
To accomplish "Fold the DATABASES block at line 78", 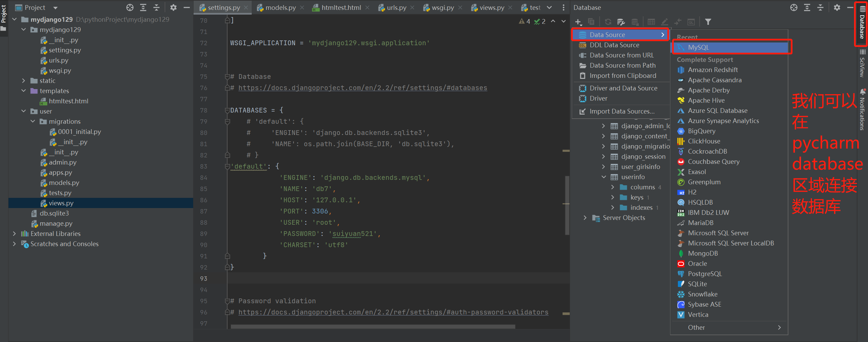I will (227, 110).
